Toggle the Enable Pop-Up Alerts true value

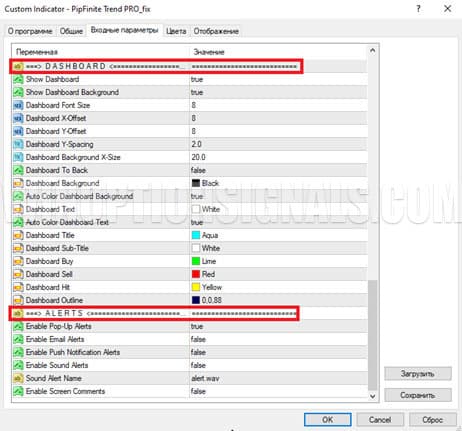pyautogui.click(x=279, y=326)
